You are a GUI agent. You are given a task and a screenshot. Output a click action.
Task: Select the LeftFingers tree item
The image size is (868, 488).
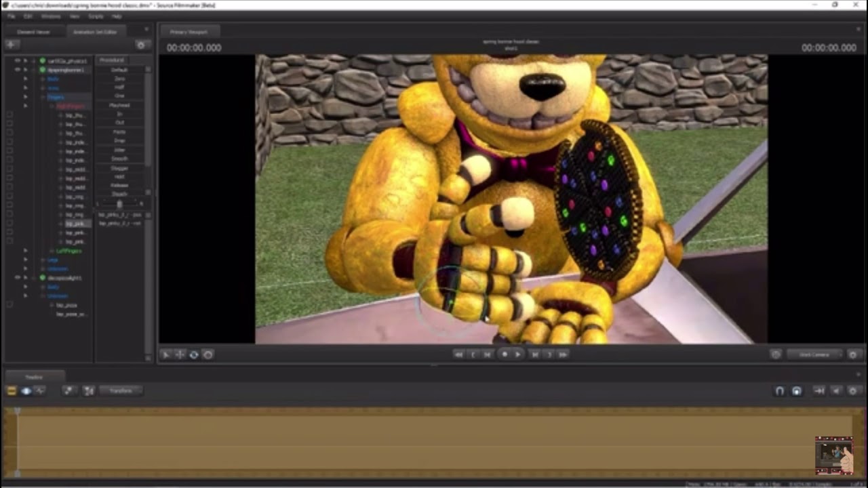tap(69, 251)
